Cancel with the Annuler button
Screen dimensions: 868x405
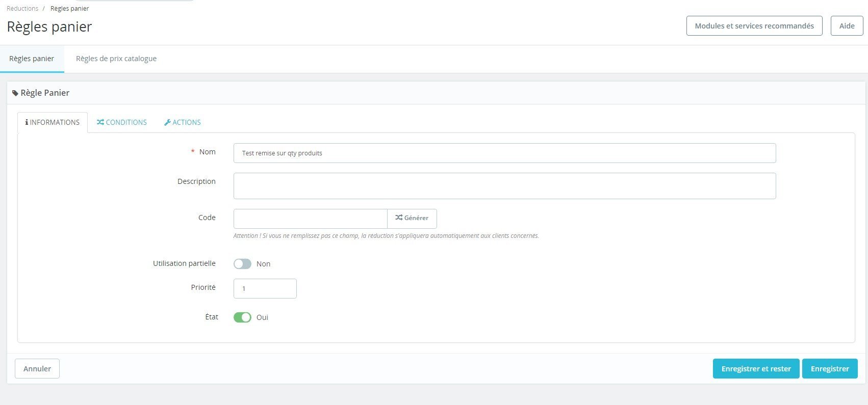click(37, 369)
